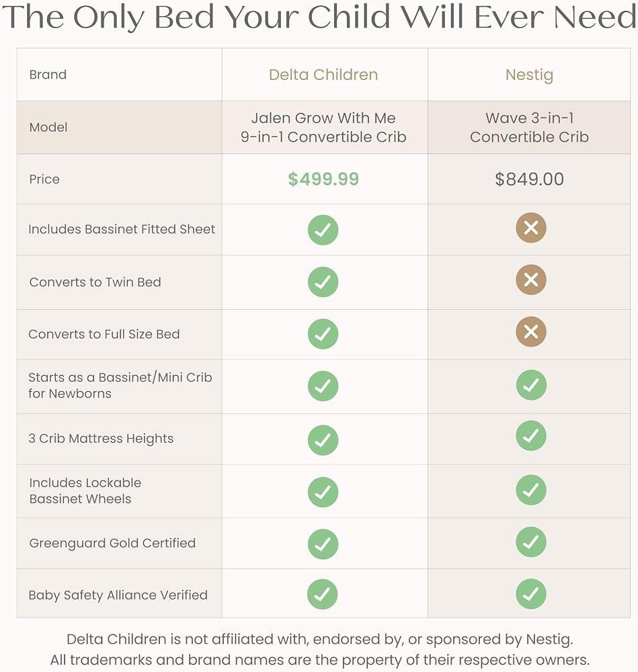Click the Converts to Twin Bed label
Screen dimensions: 638x672
(95, 282)
